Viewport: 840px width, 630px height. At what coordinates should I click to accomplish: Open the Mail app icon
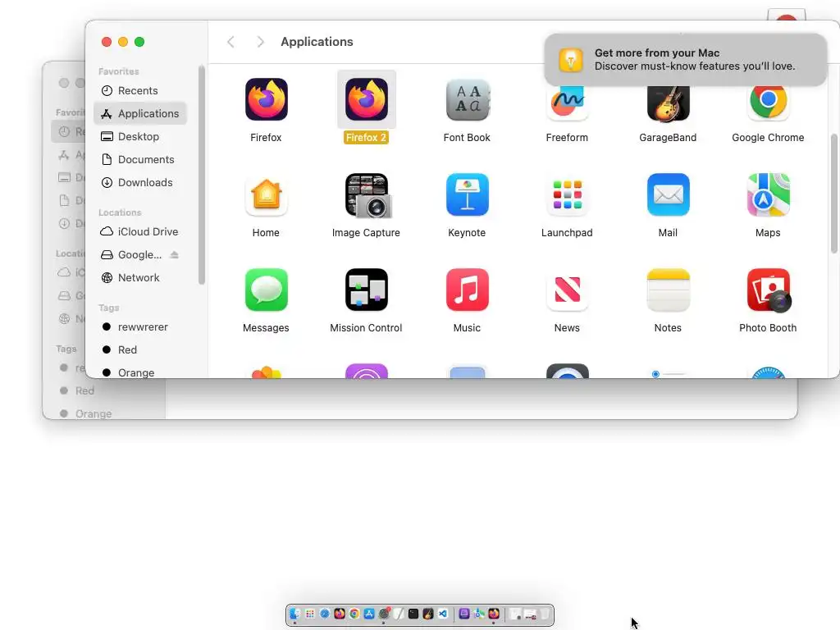(x=668, y=194)
